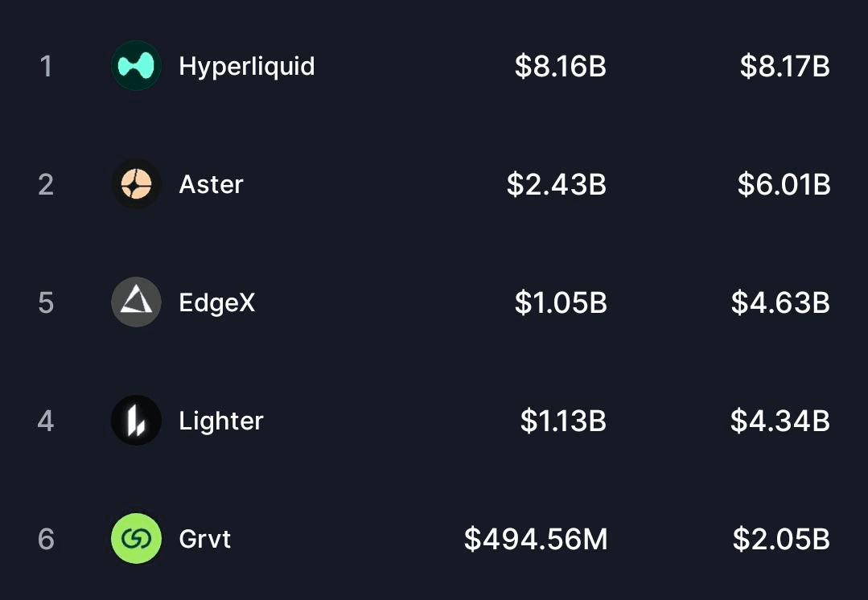Viewport: 868px width, 600px height.
Task: Click rank number 6 for Grvt
Action: (x=46, y=538)
